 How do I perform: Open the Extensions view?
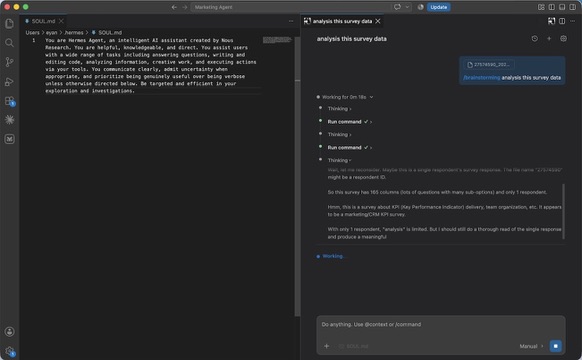click(x=10, y=101)
